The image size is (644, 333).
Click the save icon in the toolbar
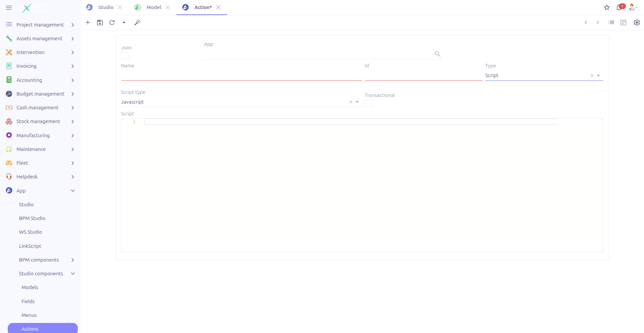coord(100,22)
